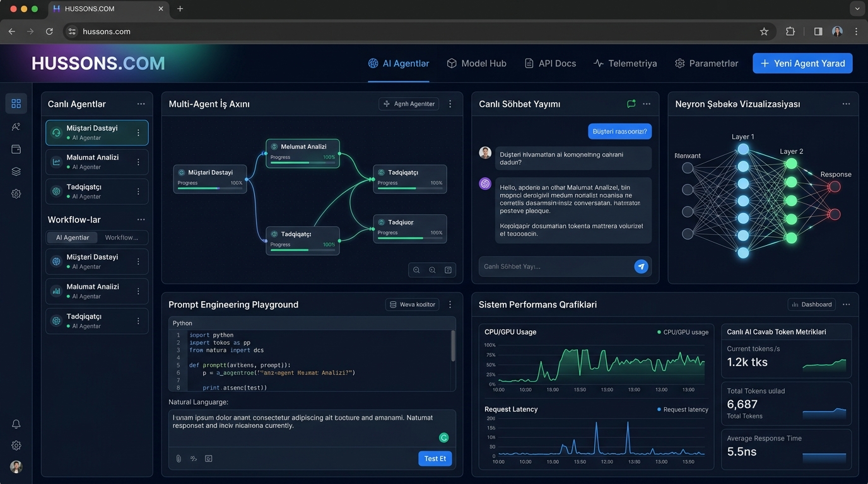Click the fit-view icon on workflow canvas
Image resolution: width=868 pixels, height=484 pixels.
tap(448, 270)
